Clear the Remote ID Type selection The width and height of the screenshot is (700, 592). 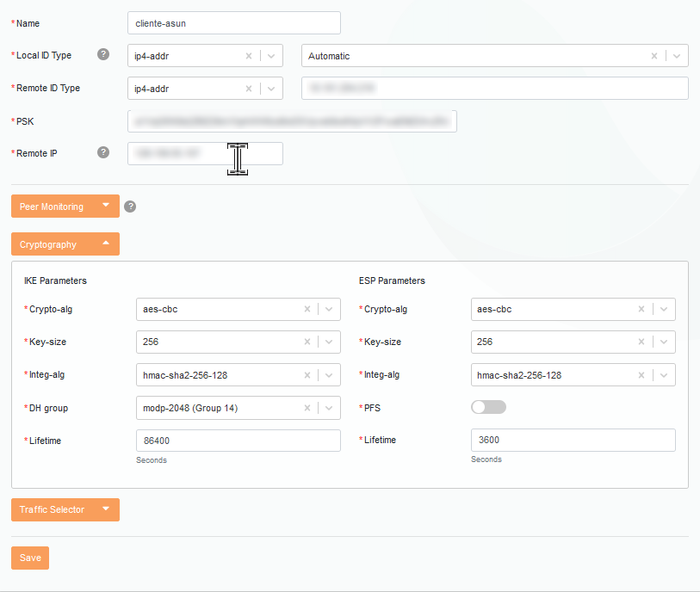(249, 89)
